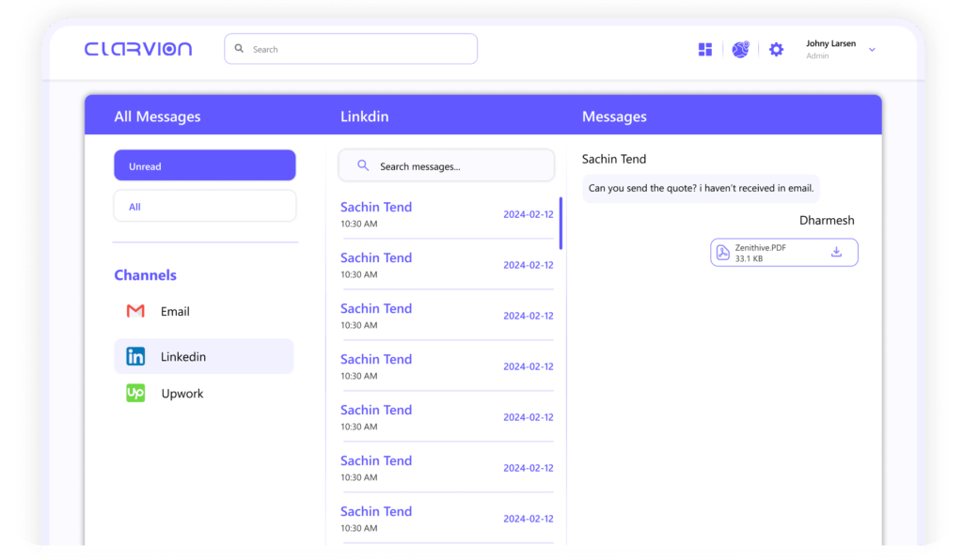This screenshot has width=963, height=560.
Task: Focus the top Search field
Action: 351,49
